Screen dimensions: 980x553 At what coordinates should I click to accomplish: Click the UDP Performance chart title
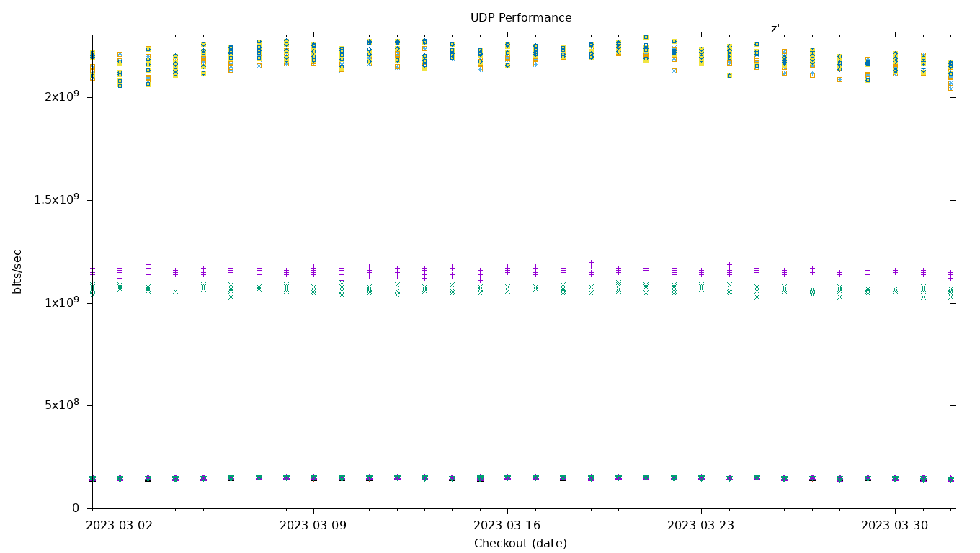point(521,18)
